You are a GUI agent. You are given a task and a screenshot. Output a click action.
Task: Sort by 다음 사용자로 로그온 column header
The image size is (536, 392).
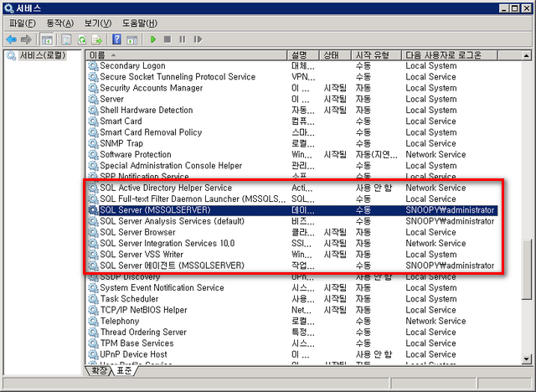450,55
